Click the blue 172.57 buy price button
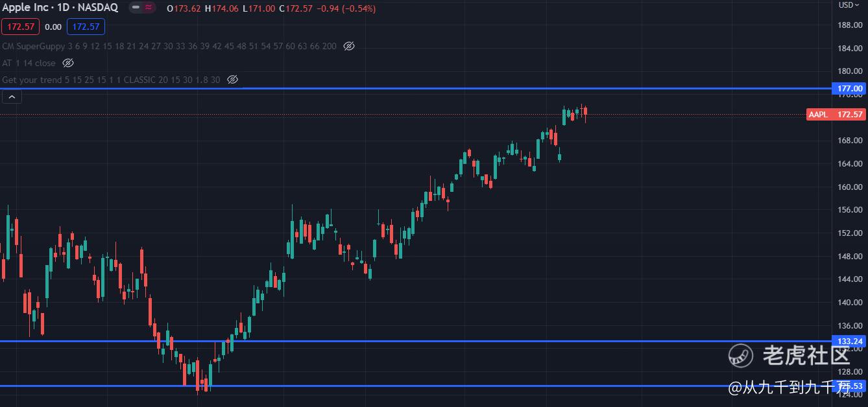The height and width of the screenshot is (407, 868). click(x=86, y=27)
